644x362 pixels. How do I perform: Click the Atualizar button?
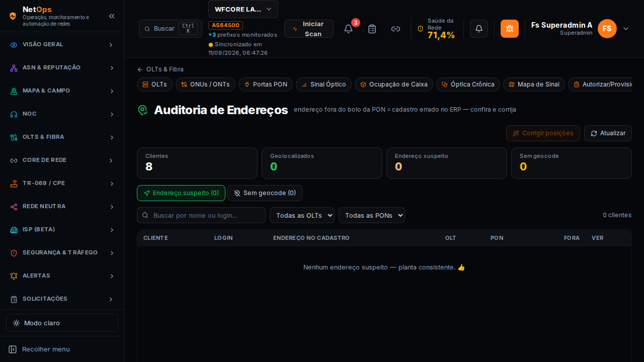point(608,133)
